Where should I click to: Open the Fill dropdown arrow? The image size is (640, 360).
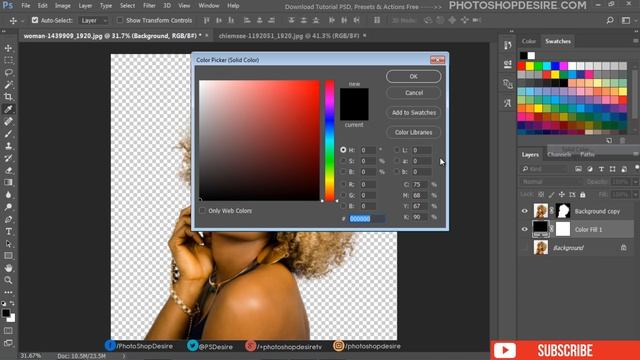pos(636,195)
